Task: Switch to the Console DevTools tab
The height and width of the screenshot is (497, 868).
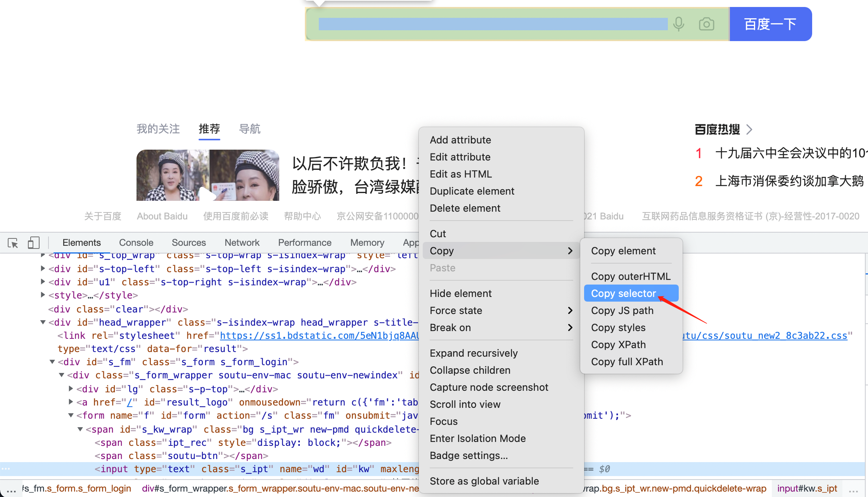Action: pyautogui.click(x=136, y=243)
